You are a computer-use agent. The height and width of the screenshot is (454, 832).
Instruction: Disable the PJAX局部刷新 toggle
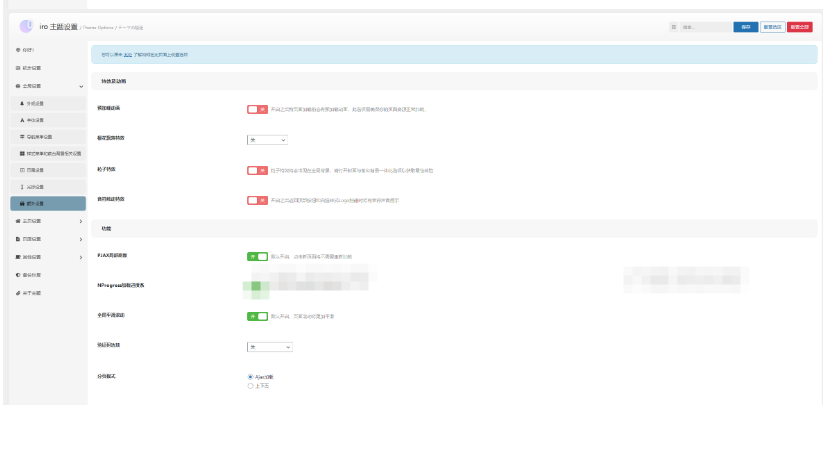[x=257, y=256]
